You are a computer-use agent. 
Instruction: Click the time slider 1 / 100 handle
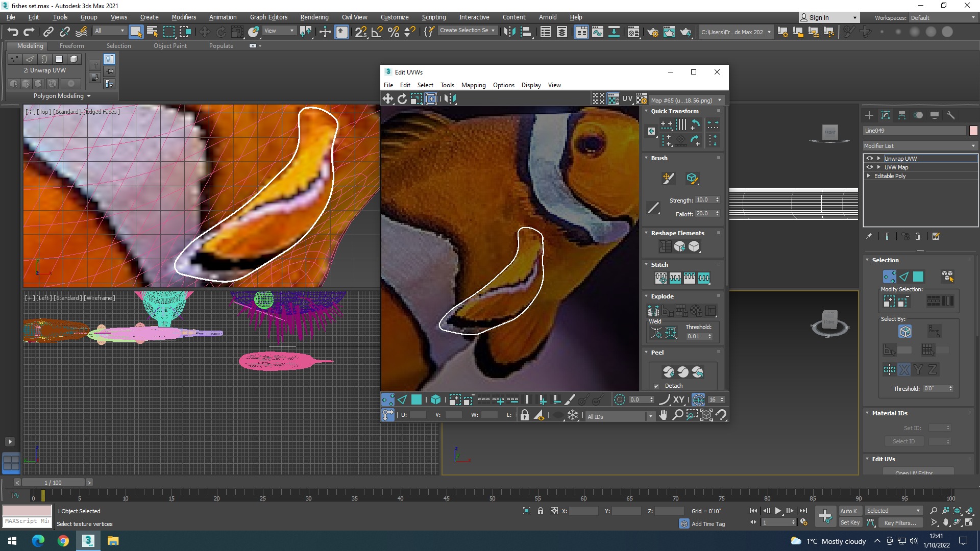[x=53, y=483]
